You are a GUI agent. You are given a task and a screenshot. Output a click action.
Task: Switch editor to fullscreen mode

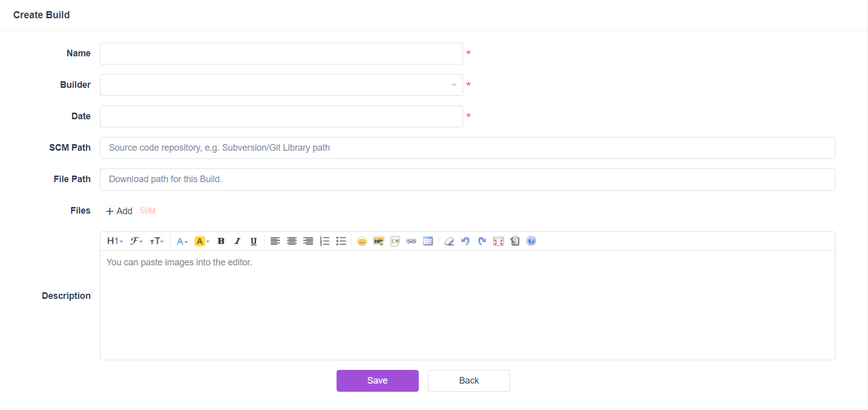[x=498, y=241]
